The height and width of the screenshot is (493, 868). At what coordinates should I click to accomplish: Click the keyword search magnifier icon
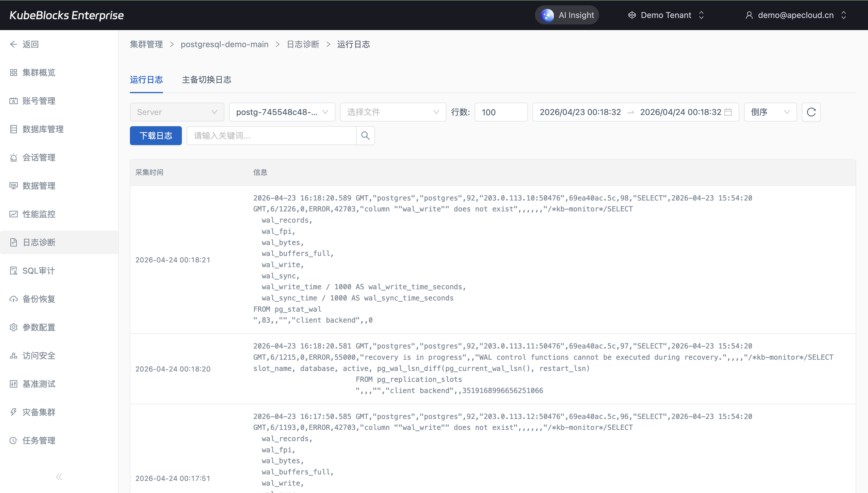tap(365, 136)
